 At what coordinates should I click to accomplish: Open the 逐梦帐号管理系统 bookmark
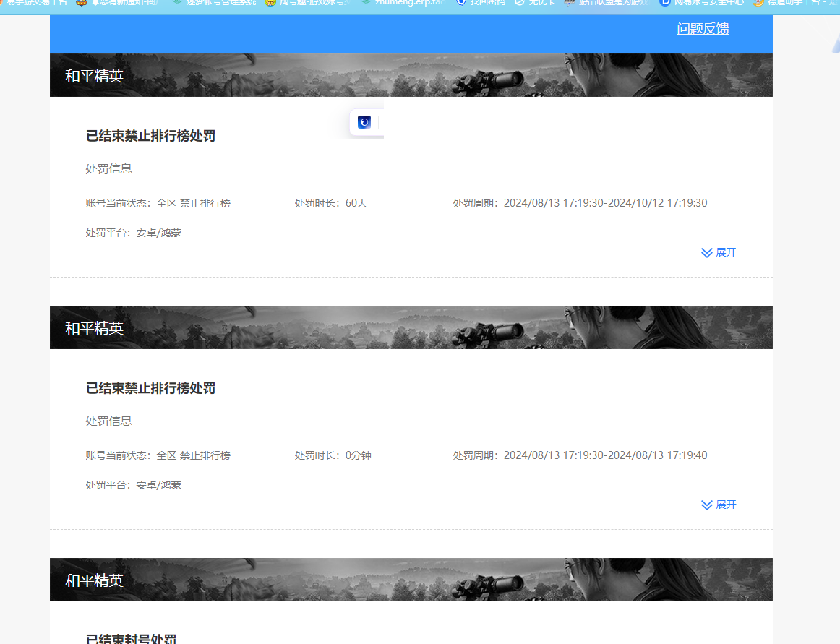tap(213, 3)
